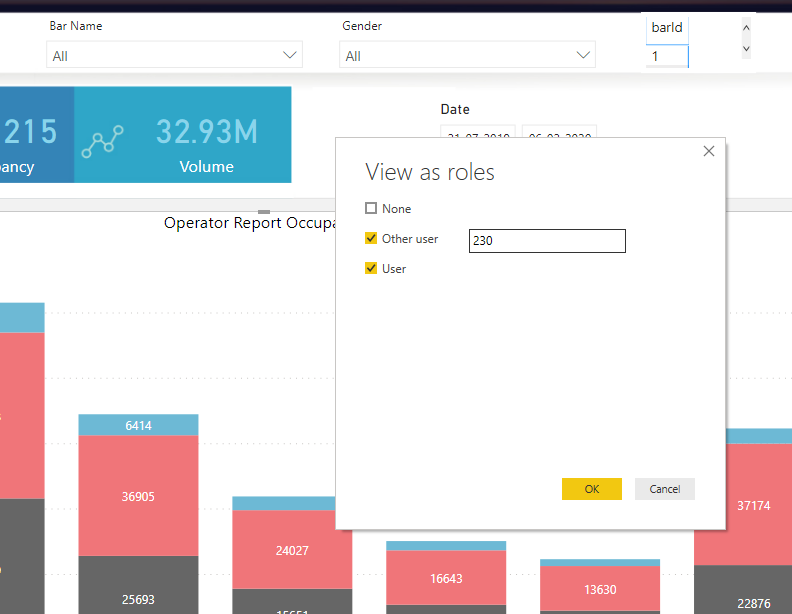Select the bar segment labeled 36905

pyautogui.click(x=138, y=496)
